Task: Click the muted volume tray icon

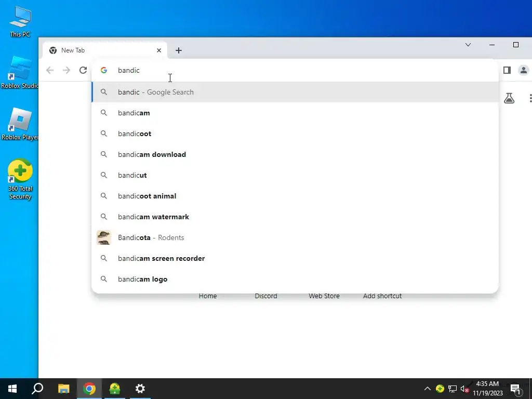Action: click(465, 389)
